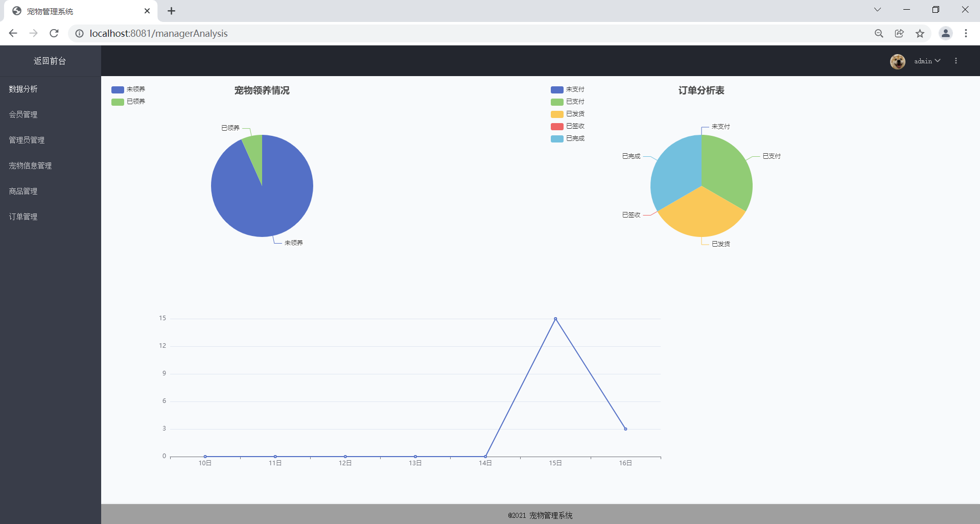Image resolution: width=980 pixels, height=524 pixels.
Task: Click the browser reload page icon
Action: pyautogui.click(x=54, y=33)
